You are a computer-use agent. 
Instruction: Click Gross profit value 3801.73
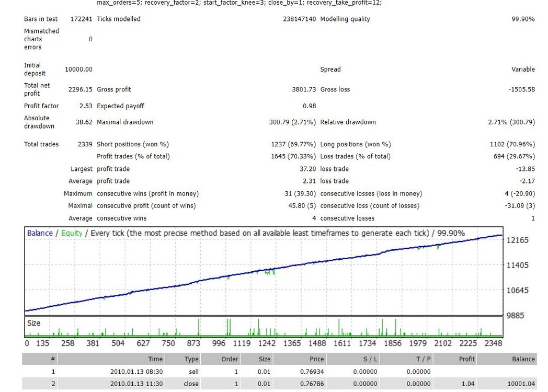[x=304, y=89]
